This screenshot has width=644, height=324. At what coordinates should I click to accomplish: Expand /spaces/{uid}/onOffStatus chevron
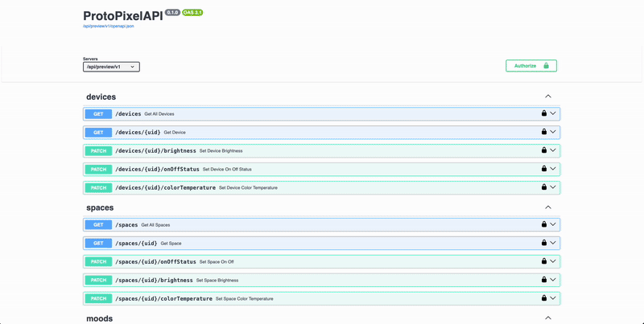pos(553,260)
